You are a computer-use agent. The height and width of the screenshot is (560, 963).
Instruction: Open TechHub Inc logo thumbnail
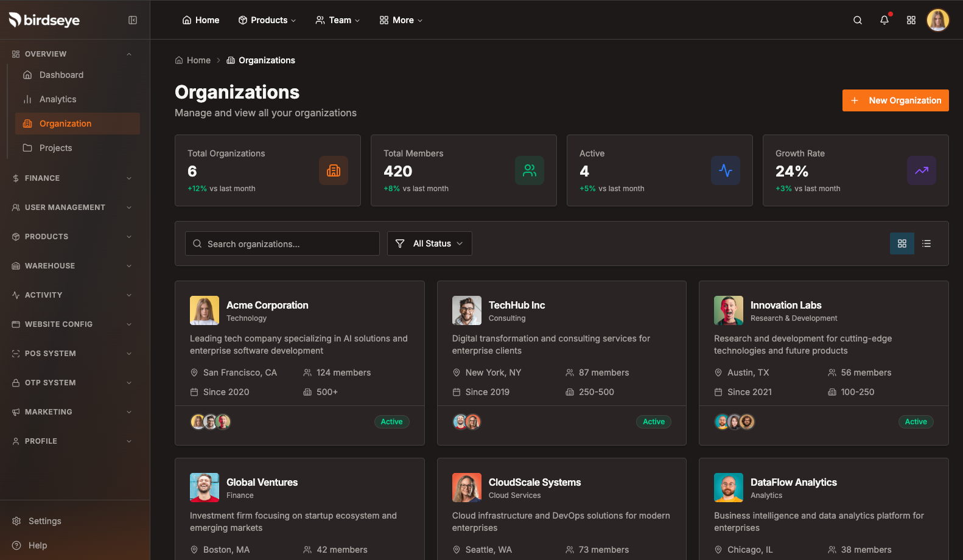click(467, 310)
